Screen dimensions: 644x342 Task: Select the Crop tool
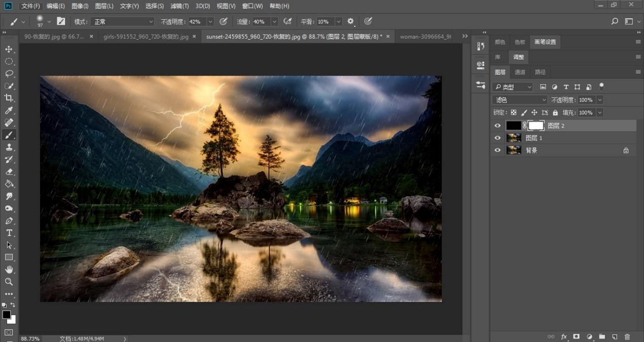(9, 98)
